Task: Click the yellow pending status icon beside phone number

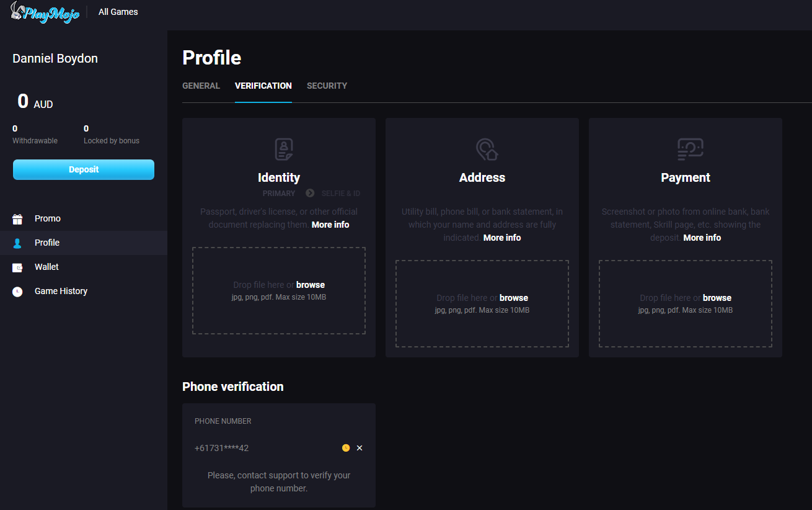Action: (346, 447)
